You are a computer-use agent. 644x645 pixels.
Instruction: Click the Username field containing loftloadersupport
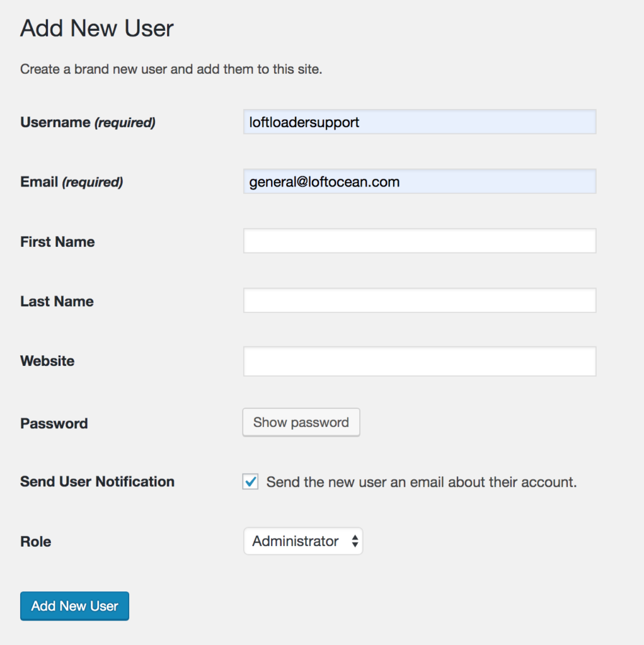click(419, 122)
